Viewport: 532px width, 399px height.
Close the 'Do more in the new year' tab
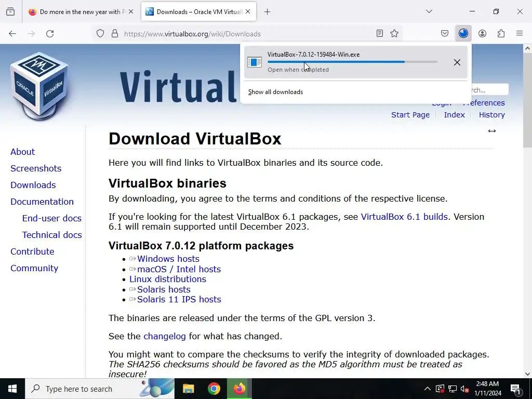pyautogui.click(x=131, y=11)
